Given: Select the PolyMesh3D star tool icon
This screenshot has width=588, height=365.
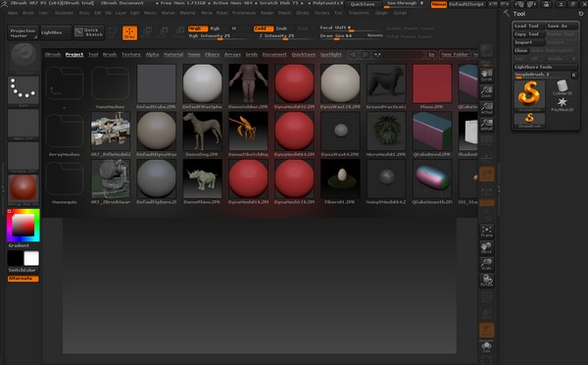Looking at the screenshot, I should (563, 104).
